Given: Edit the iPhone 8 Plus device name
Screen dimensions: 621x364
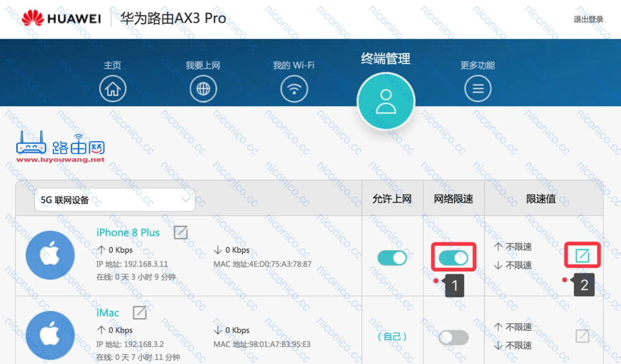Looking at the screenshot, I should (181, 232).
